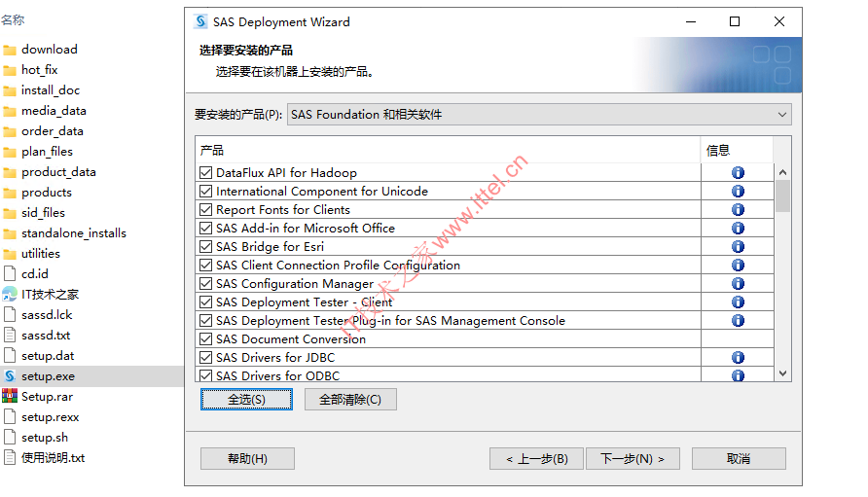Select the sid_files folder
The width and height of the screenshot is (868, 497).
pos(43,213)
